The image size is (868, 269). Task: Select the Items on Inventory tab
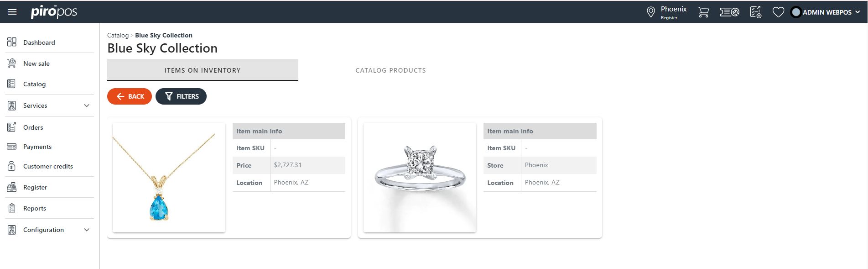203,70
